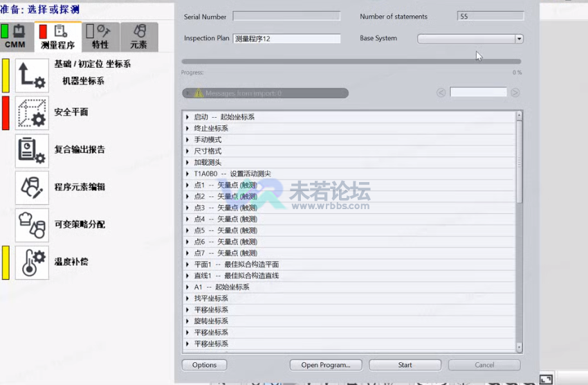The image size is (588, 385).
Task: Click the import progress bar
Action: pos(351,61)
